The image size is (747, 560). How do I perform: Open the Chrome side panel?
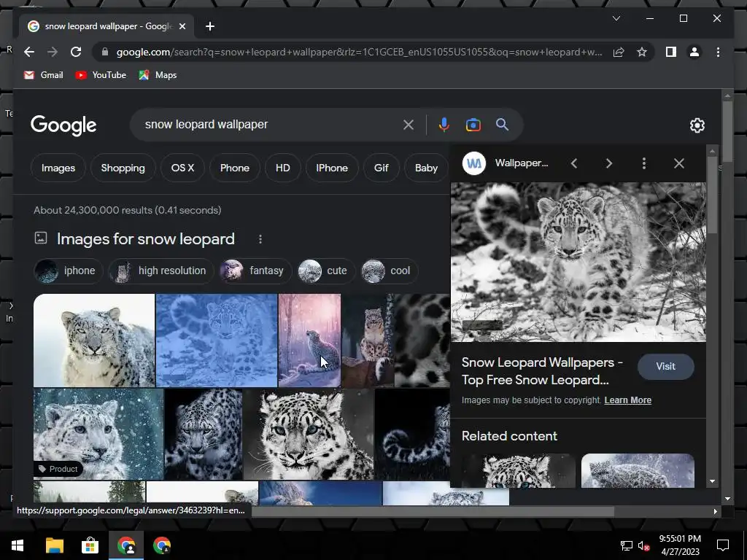point(671,52)
